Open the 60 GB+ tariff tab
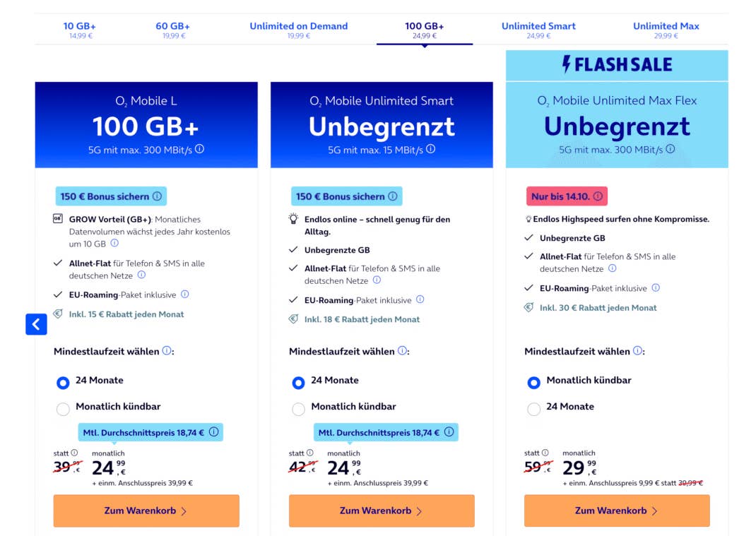 [172, 30]
